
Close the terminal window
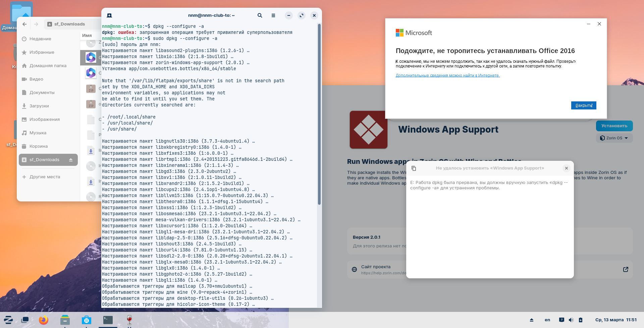(314, 15)
